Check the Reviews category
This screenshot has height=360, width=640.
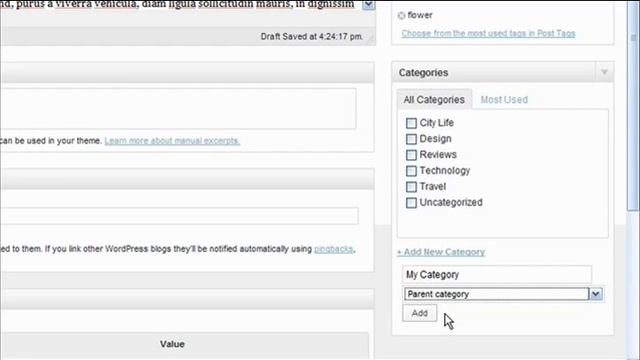pos(411,155)
